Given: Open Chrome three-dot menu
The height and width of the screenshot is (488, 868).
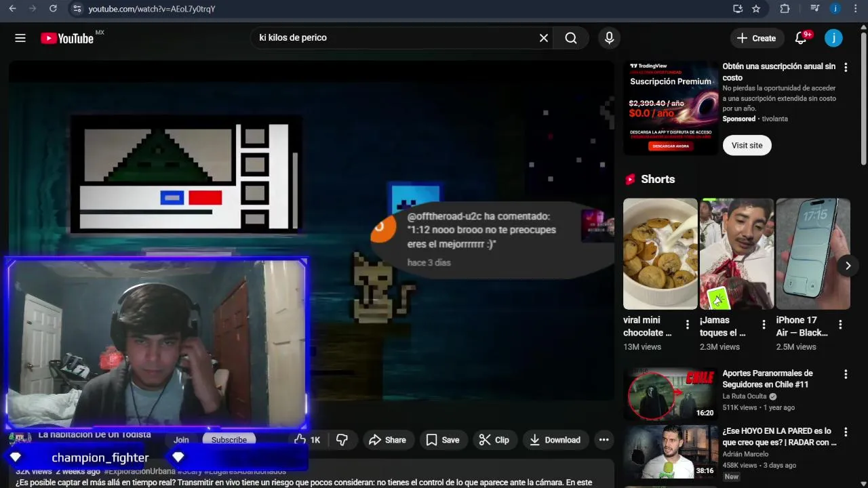Looking at the screenshot, I should [855, 9].
